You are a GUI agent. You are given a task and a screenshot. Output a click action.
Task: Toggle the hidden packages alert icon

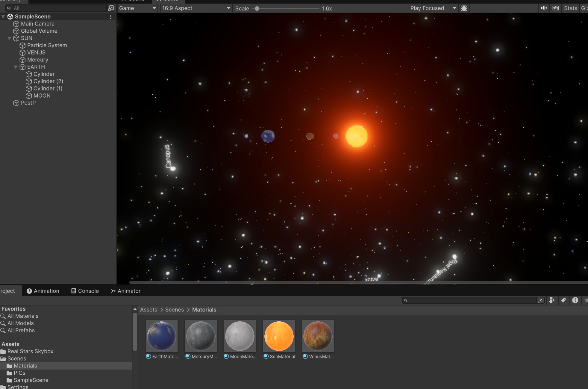coord(575,300)
